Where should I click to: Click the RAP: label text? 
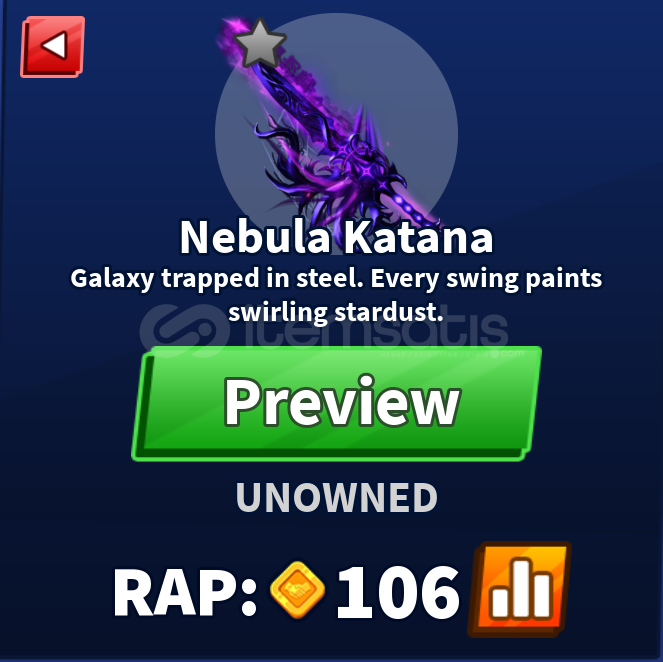pyautogui.click(x=185, y=592)
